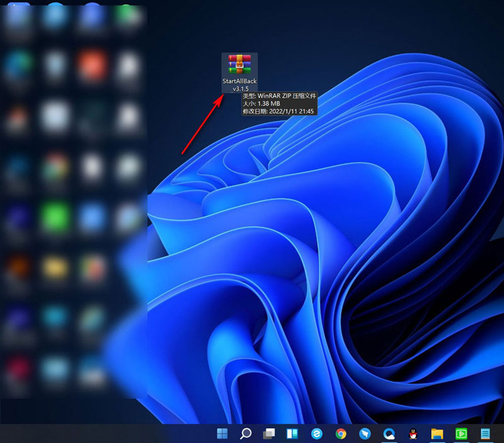504x443 pixels.
Task: Launch Google Chrome from the taskbar
Action: click(341, 434)
